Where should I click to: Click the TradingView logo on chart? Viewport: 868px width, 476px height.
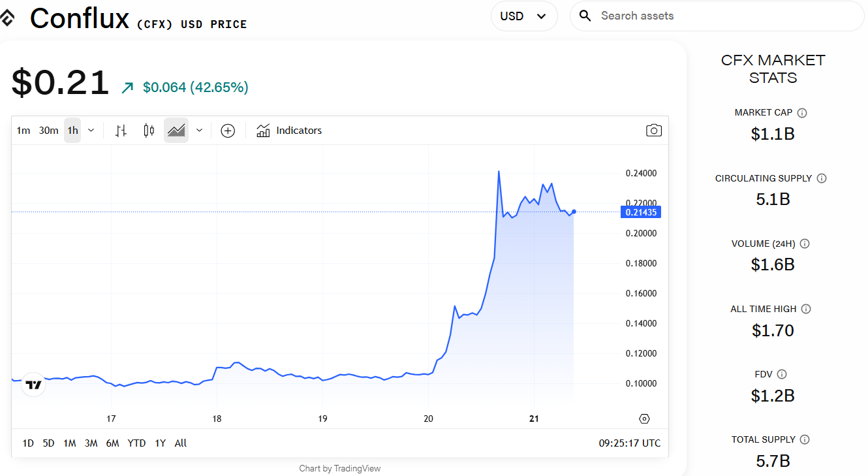34,385
